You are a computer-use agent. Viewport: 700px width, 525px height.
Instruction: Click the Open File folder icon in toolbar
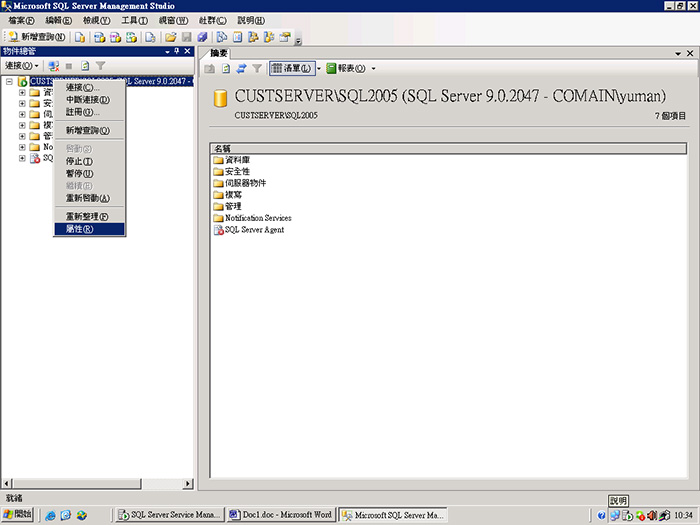coord(170,37)
